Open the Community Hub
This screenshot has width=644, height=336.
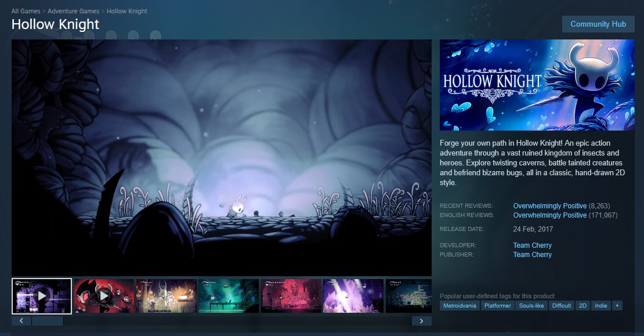(x=598, y=24)
